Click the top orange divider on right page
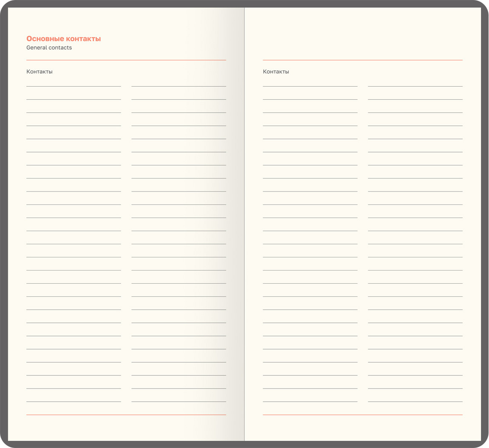The height and width of the screenshot is (448, 489). click(362, 60)
